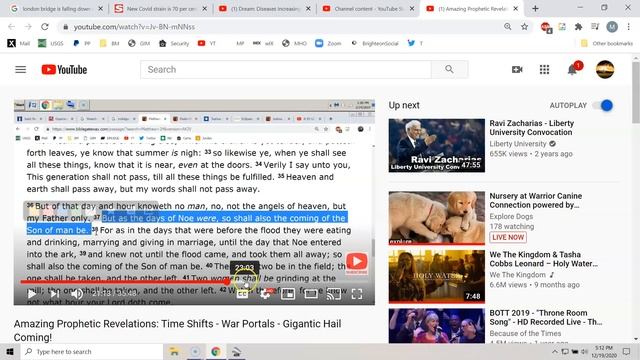640x360 pixels.
Task: Focus the YouTube Search box
Action: pos(285,69)
